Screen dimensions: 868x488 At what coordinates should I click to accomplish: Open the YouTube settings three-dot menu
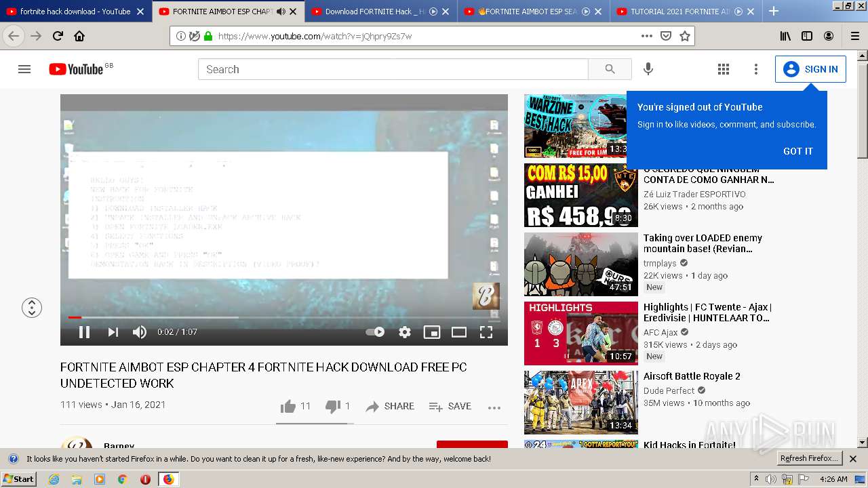click(x=756, y=69)
